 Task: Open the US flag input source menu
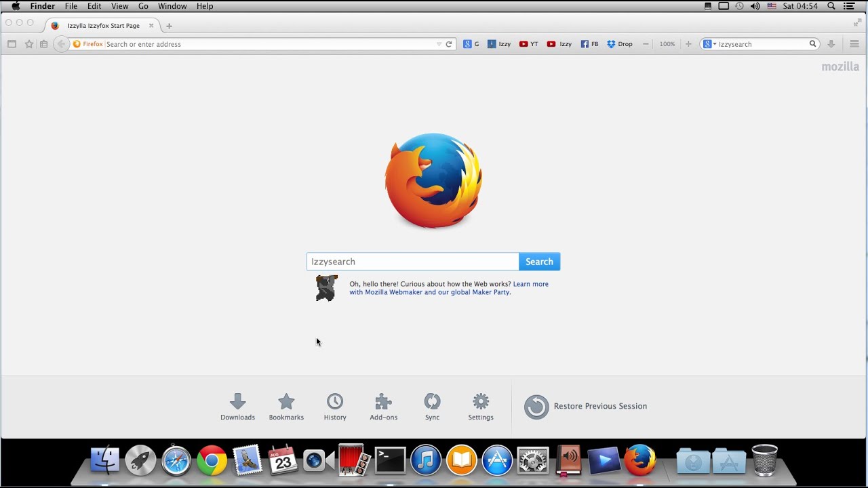pyautogui.click(x=772, y=6)
